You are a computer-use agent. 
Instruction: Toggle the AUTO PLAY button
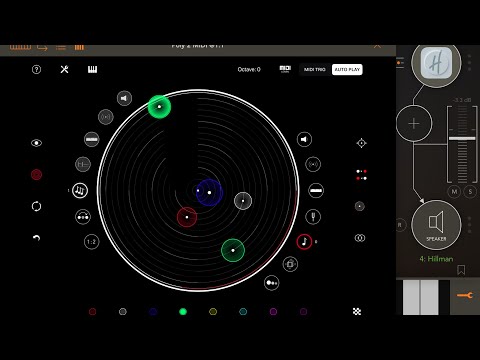[x=347, y=69]
